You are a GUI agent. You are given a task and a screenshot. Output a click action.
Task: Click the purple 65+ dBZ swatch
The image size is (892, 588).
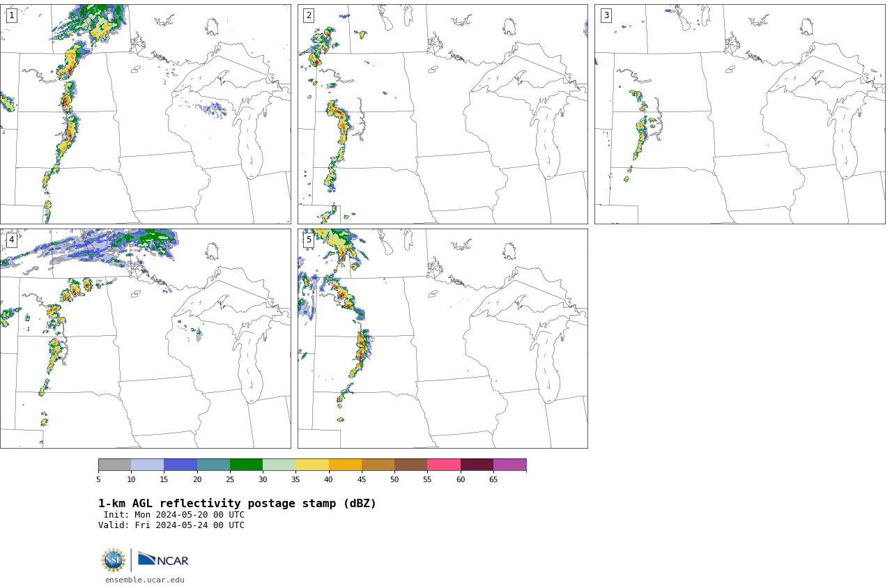tap(509, 465)
